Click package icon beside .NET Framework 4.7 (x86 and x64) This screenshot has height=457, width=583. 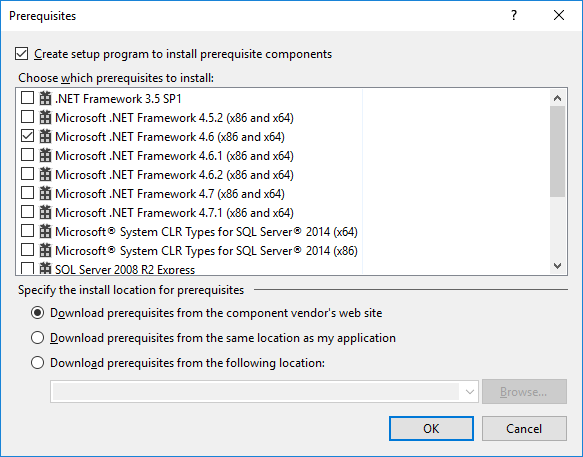click(x=45, y=193)
